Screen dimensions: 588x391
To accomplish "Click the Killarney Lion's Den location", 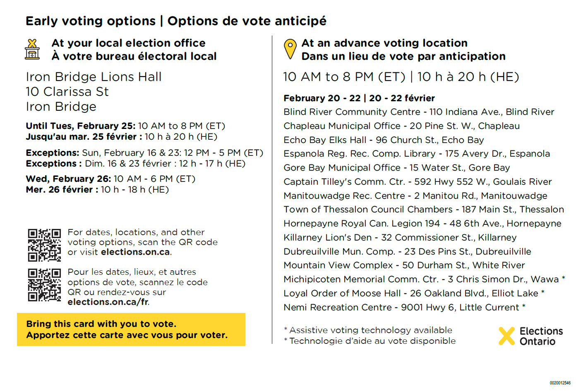I will click(400, 238).
